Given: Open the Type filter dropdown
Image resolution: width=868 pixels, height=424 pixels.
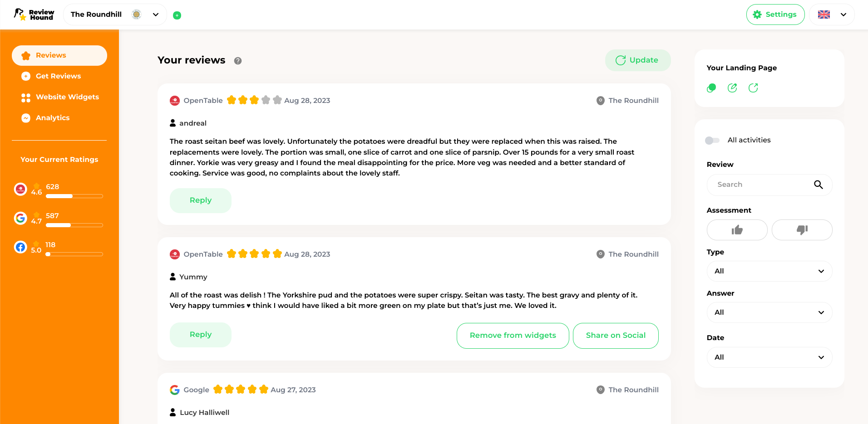Looking at the screenshot, I should click(x=769, y=271).
